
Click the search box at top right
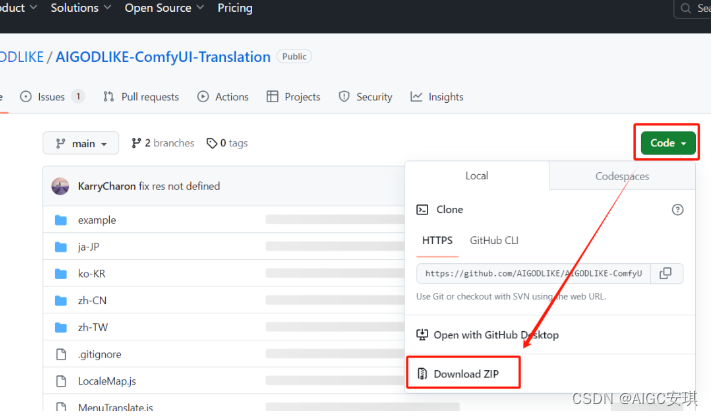693,8
